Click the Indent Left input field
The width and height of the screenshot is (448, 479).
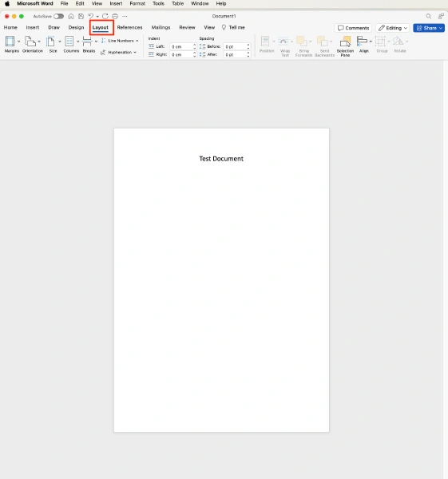[181, 46]
